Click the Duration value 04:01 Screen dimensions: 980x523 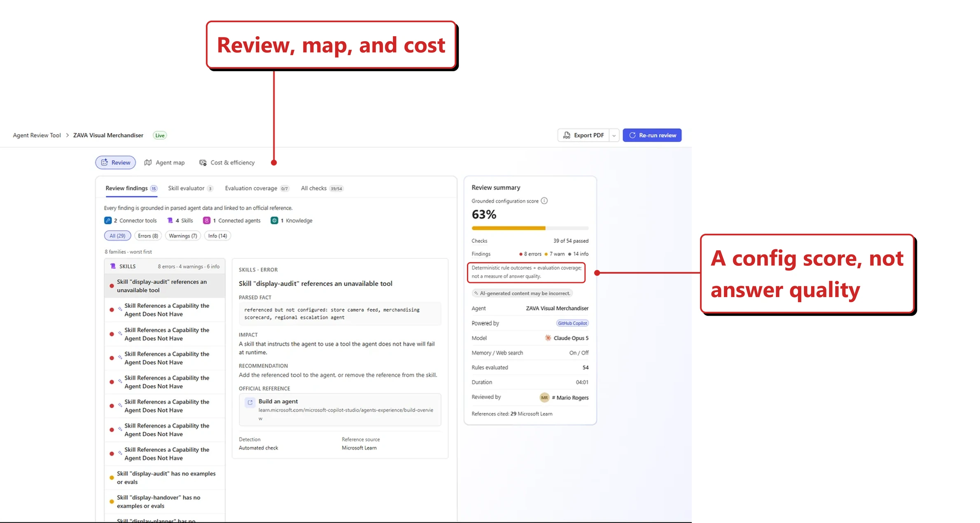582,382
